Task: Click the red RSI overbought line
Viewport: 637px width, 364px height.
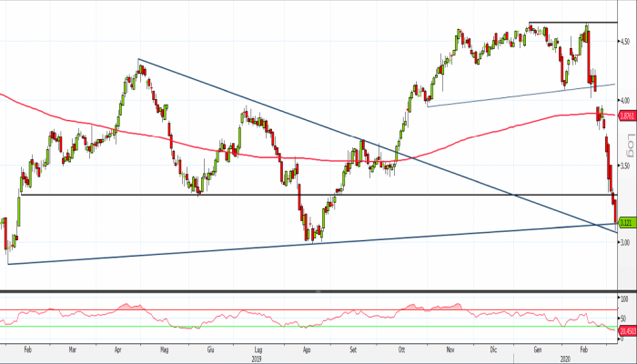Action: tap(273, 309)
